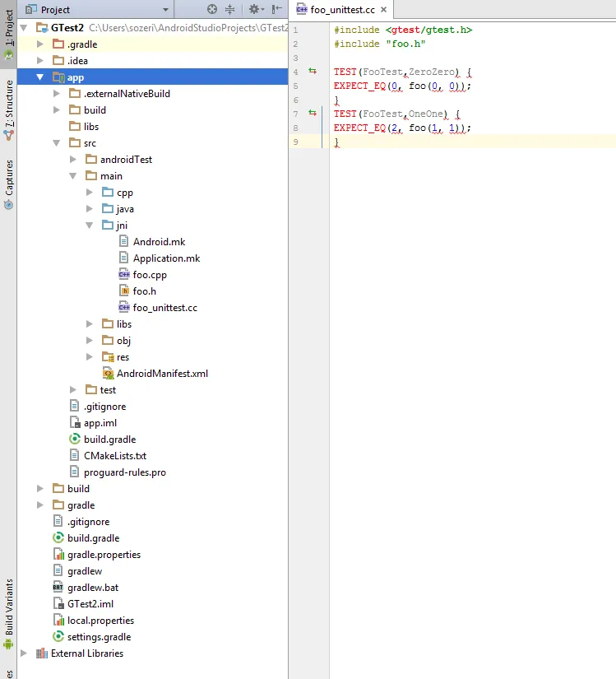Select the gradle folder in project root
The image size is (616, 679).
(x=81, y=505)
